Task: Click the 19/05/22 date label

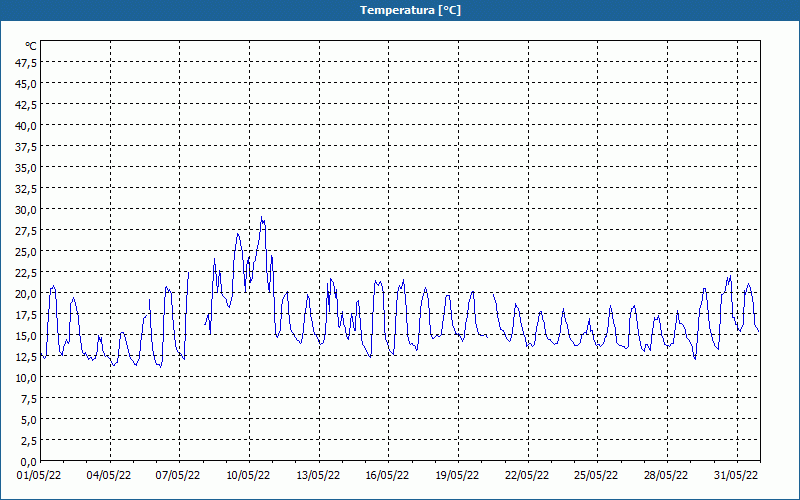Action: click(x=457, y=476)
